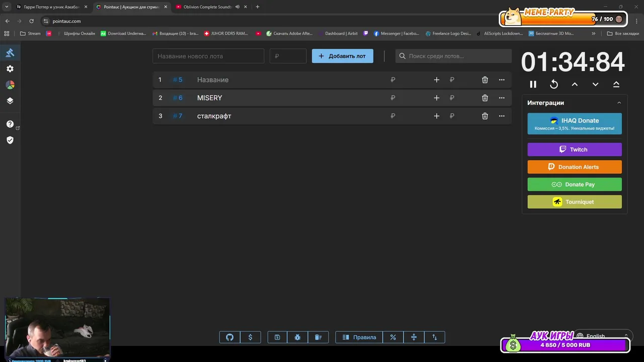Delete the MISERY lot
Image resolution: width=644 pixels, height=362 pixels.
tap(485, 98)
